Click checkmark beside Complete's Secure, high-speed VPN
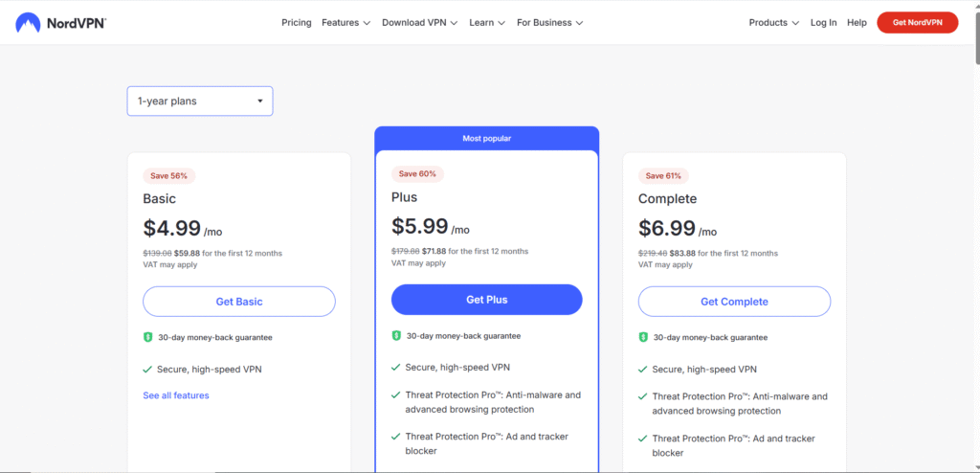 tap(642, 370)
